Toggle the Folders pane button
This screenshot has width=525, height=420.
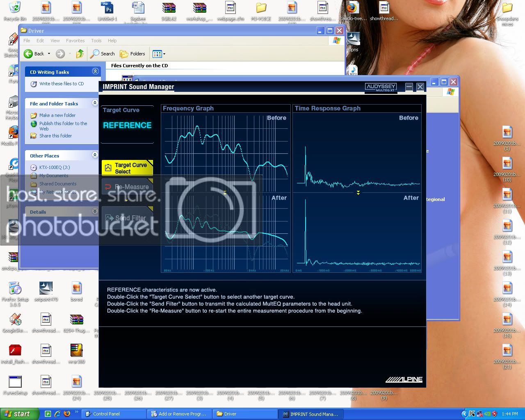tap(132, 54)
